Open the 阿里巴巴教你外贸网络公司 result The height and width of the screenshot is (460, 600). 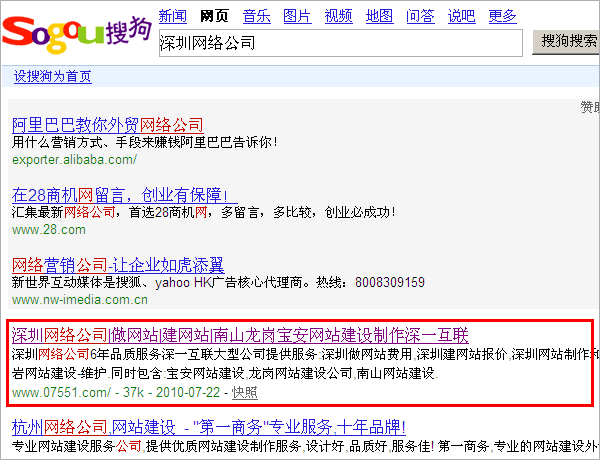[107, 125]
